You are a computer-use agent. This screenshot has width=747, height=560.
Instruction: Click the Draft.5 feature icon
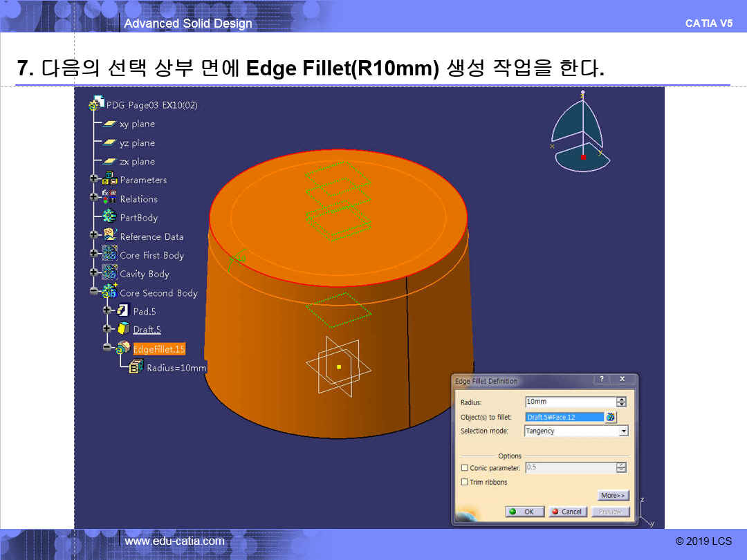(x=123, y=329)
